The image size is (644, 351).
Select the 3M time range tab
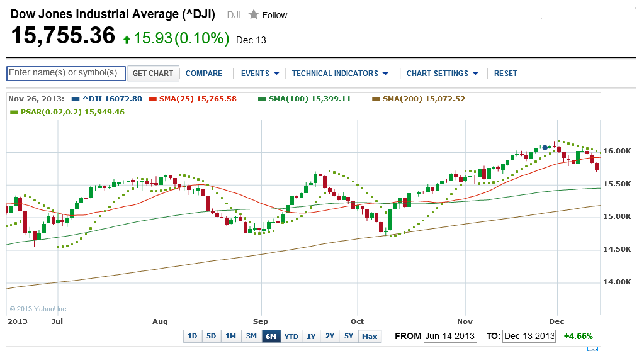251,337
